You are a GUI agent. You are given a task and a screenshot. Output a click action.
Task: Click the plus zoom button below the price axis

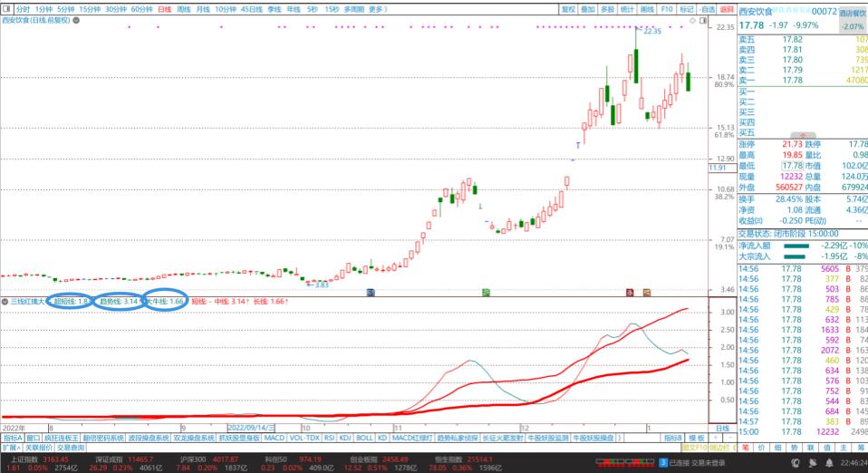coord(716,438)
